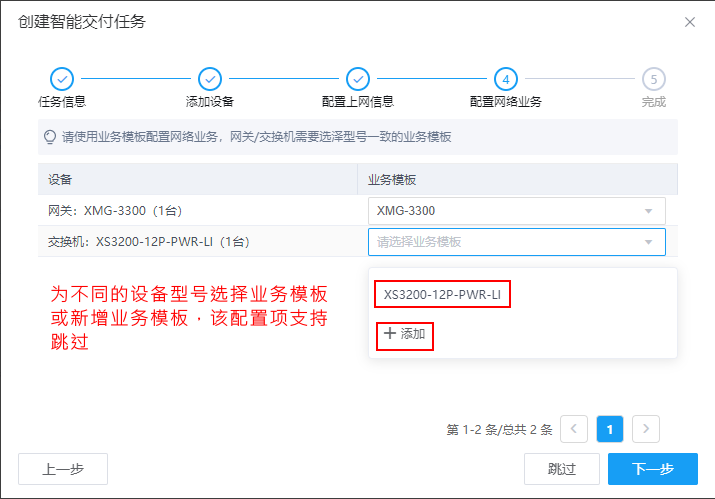Click the 上一步 button
The image size is (715, 499).
tap(62, 469)
